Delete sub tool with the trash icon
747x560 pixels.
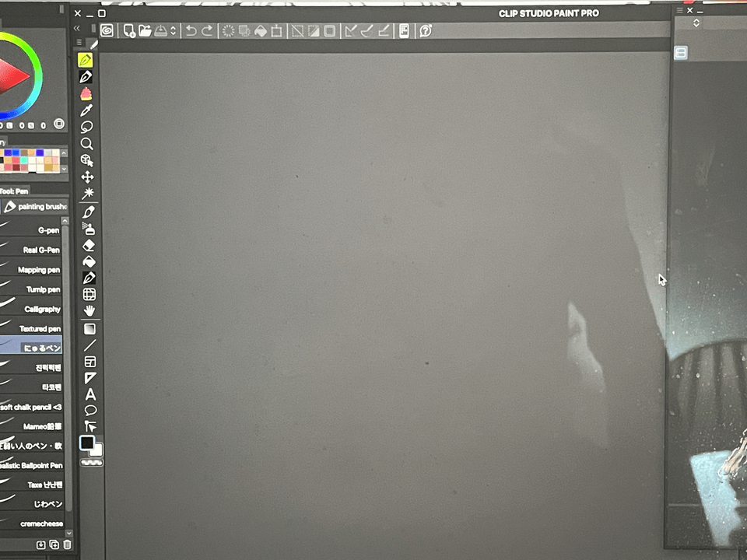point(67,544)
